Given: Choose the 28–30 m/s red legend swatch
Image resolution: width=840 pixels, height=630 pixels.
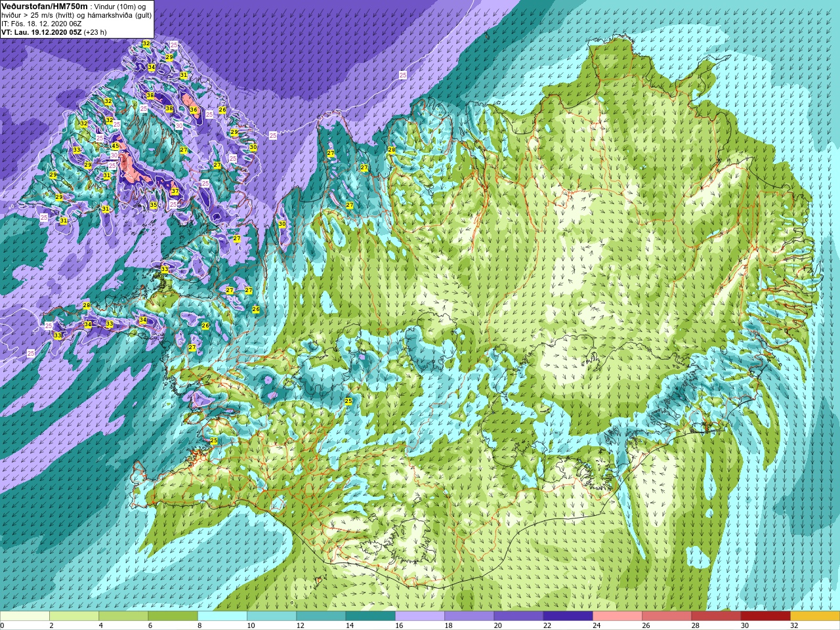Looking at the screenshot, I should click(x=716, y=616).
